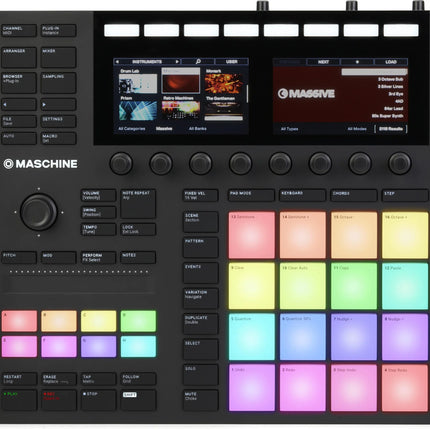Tap the RESTART Loop button
430x430 pixels.
tap(19, 379)
